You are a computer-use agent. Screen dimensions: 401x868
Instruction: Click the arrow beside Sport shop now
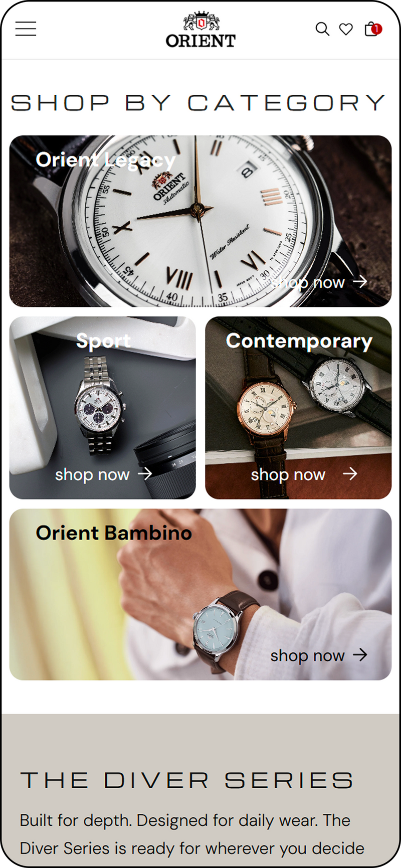(x=145, y=473)
